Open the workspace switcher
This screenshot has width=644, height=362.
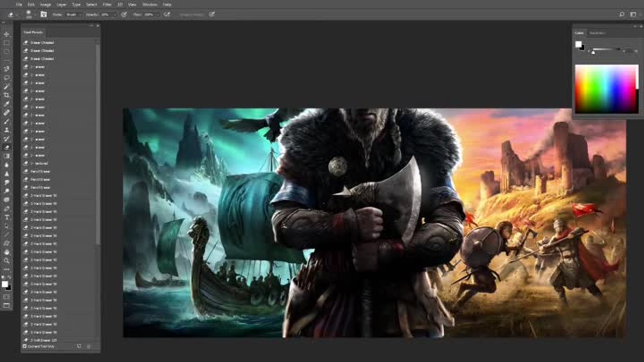633,15
